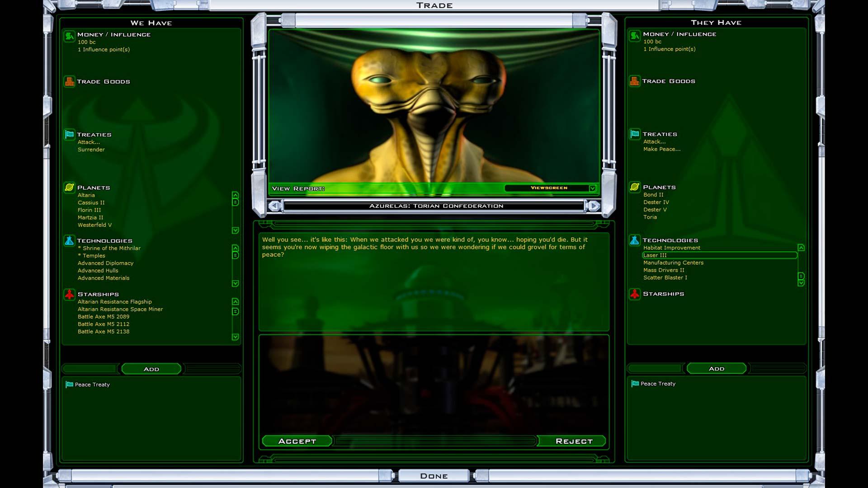Select Laser III from their technologies

pos(655,255)
